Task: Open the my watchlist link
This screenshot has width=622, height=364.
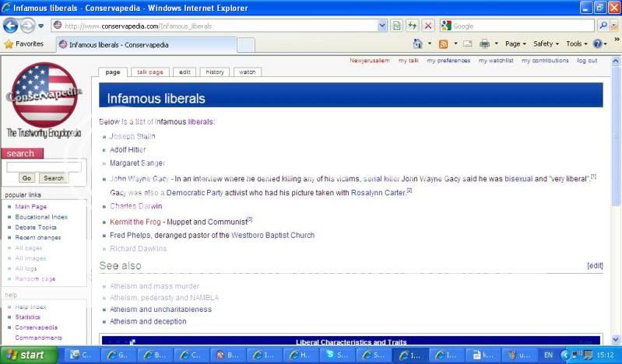Action: coord(496,61)
